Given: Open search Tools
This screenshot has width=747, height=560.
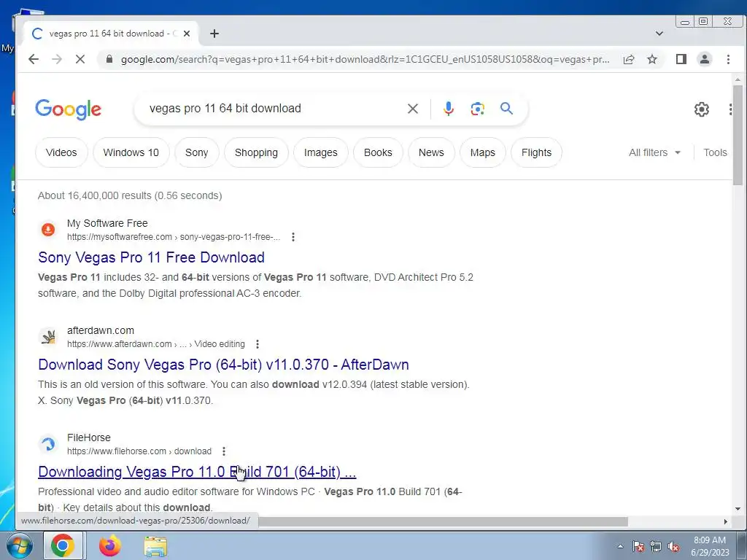Looking at the screenshot, I should pyautogui.click(x=715, y=152).
